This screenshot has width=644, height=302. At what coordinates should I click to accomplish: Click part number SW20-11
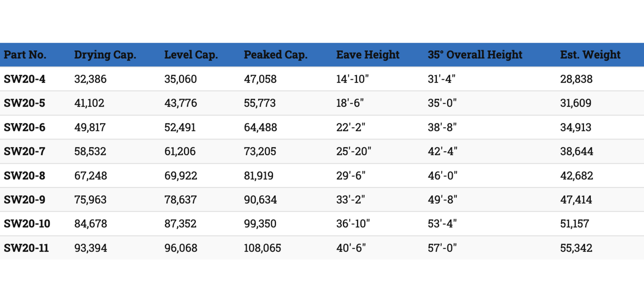click(26, 248)
